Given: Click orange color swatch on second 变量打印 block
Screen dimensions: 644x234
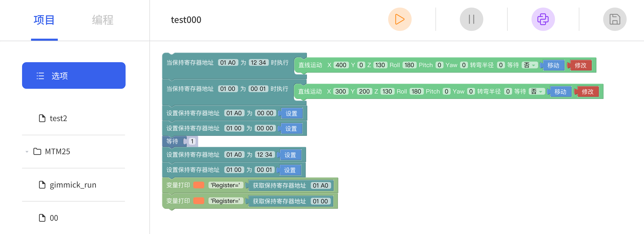Looking at the screenshot, I should [x=199, y=201].
